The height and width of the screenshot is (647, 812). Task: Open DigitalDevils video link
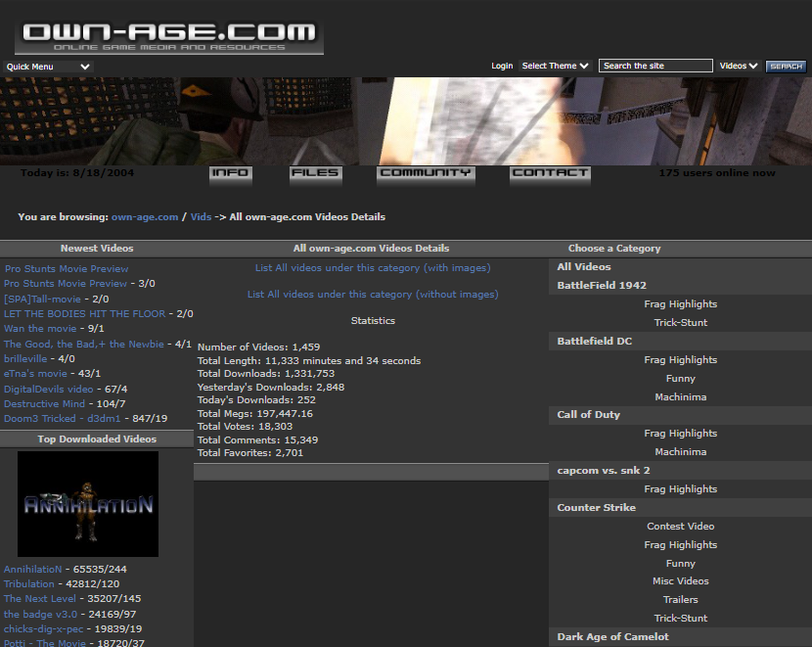pos(49,389)
